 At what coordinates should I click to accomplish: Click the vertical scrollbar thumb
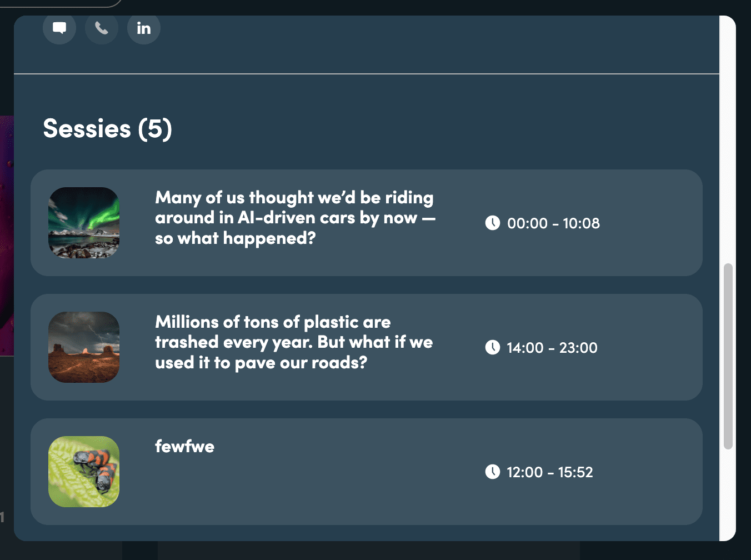point(728,356)
